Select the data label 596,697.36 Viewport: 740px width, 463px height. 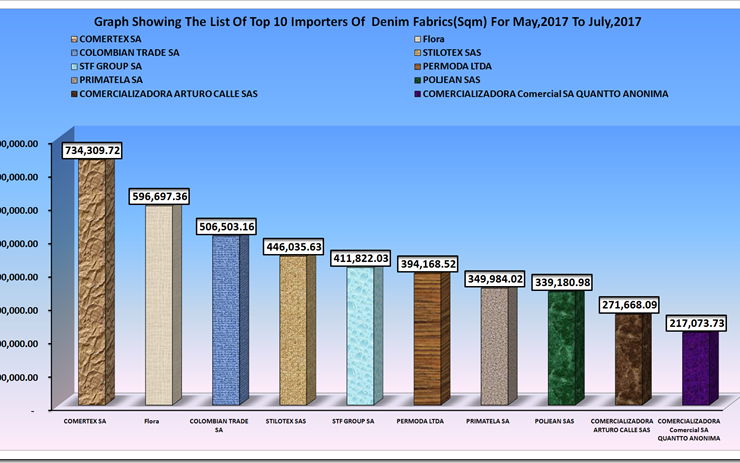point(160,196)
